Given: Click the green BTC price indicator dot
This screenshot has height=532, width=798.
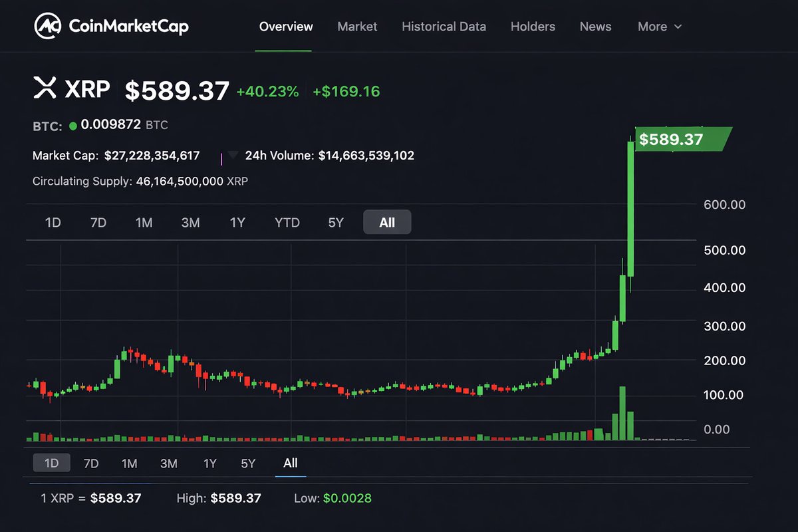Looking at the screenshot, I should coord(73,125).
